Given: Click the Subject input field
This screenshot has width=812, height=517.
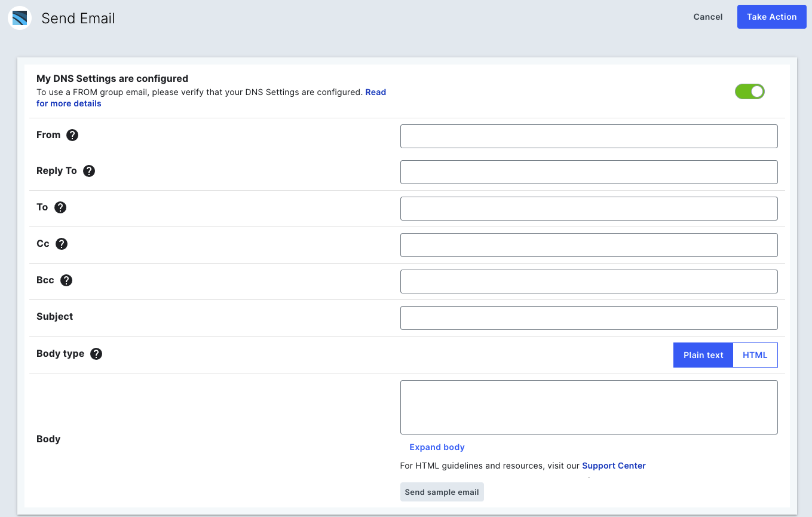Looking at the screenshot, I should 589,318.
